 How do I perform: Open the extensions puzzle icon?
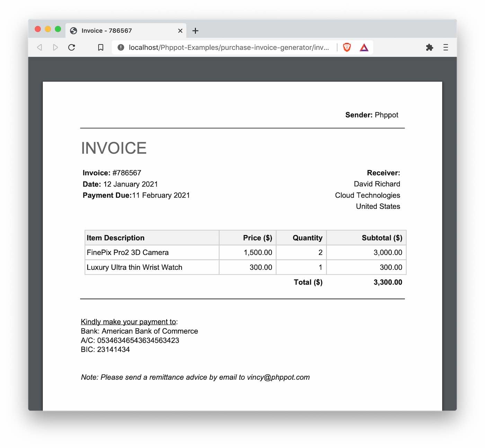(430, 48)
